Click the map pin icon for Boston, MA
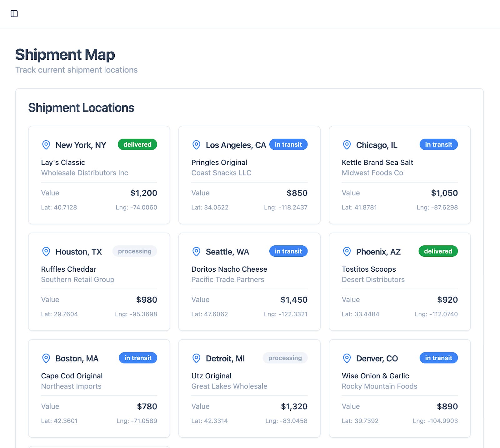The height and width of the screenshot is (448, 500). (46, 358)
